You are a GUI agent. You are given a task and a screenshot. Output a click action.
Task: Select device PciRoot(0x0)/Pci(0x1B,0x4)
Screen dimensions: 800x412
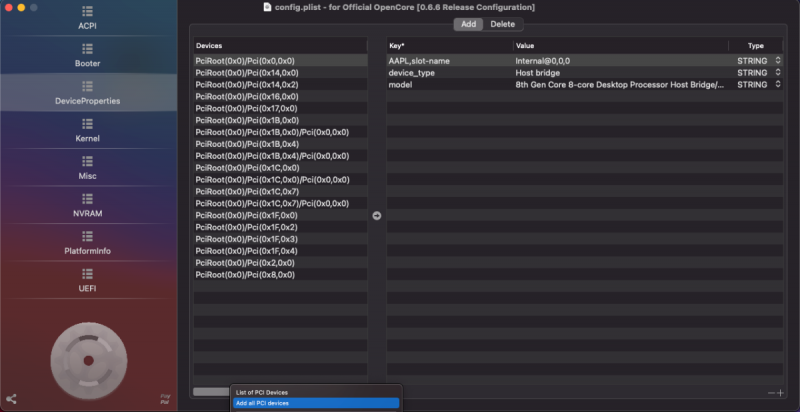(x=280, y=144)
